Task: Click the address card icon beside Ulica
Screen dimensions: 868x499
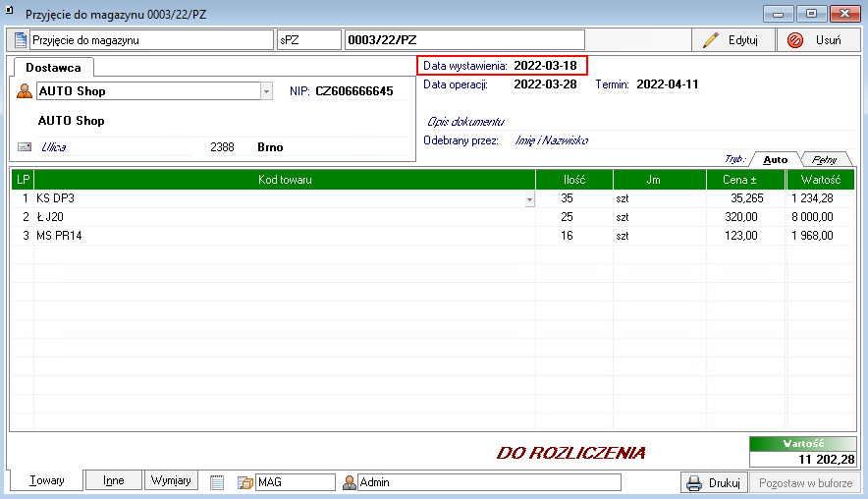Action: (x=26, y=147)
